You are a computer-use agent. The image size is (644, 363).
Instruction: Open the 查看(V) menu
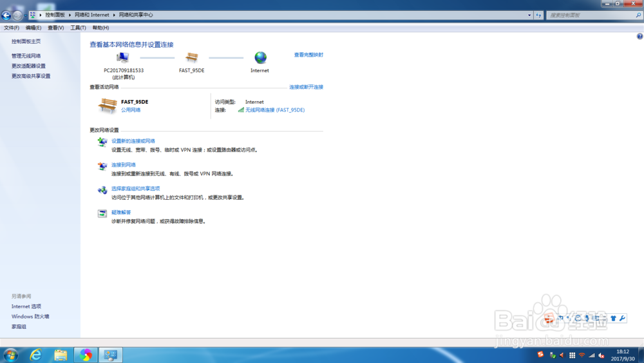pyautogui.click(x=56, y=28)
